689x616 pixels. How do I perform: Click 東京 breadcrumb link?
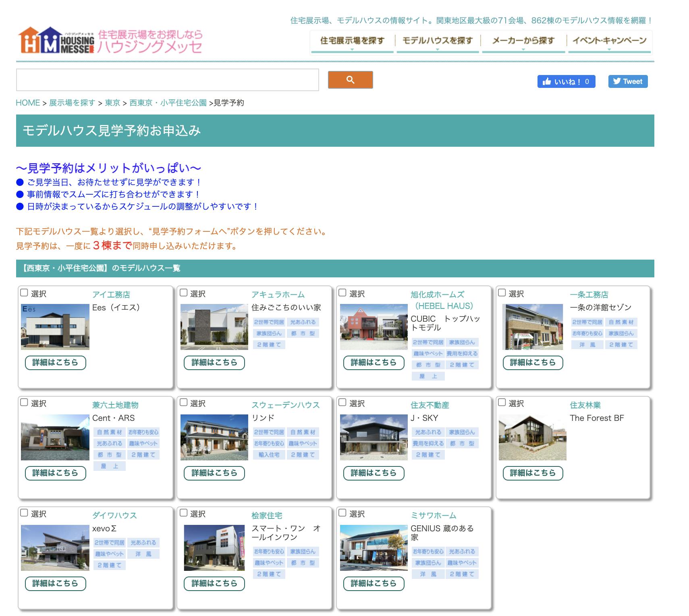(x=112, y=103)
